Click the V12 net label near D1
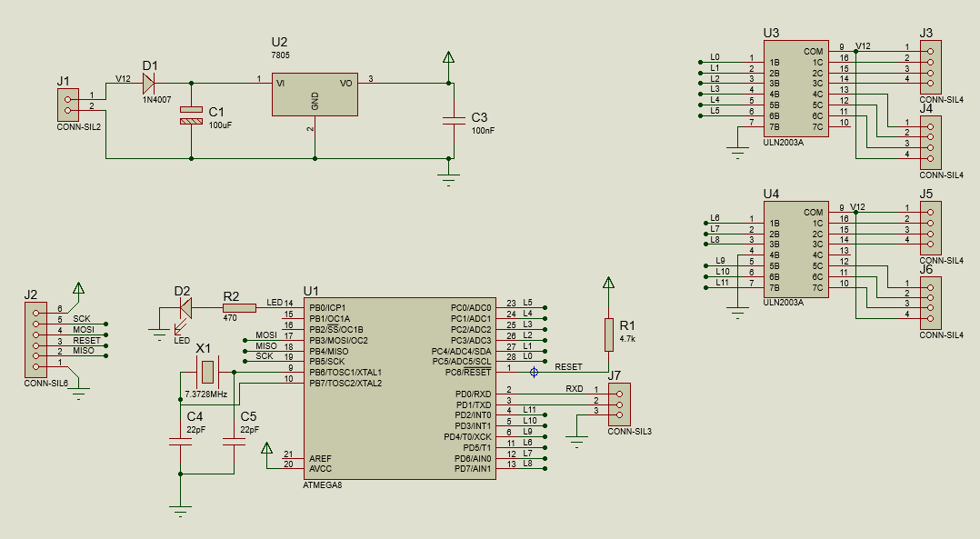 (123, 79)
